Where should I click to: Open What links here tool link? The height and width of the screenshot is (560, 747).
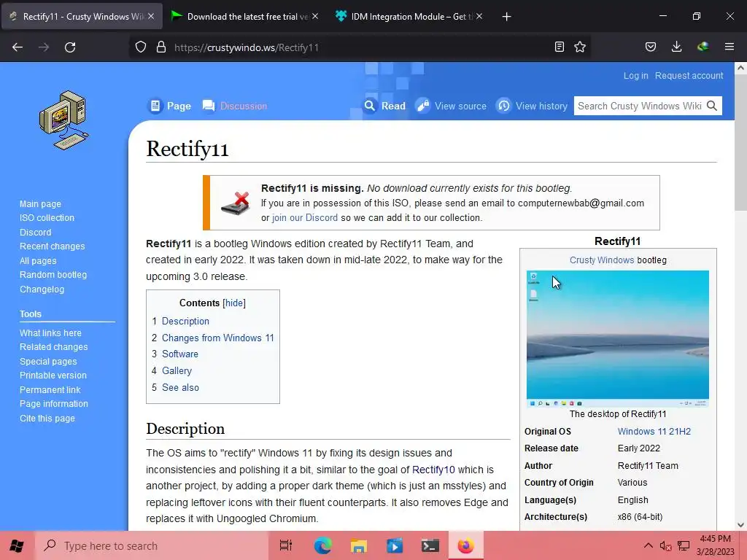(x=50, y=332)
